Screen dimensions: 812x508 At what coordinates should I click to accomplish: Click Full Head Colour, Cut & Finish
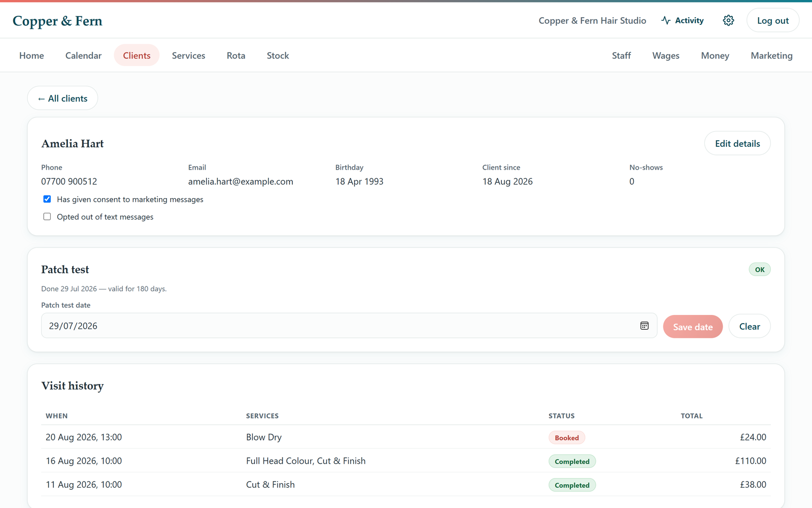[x=306, y=461]
